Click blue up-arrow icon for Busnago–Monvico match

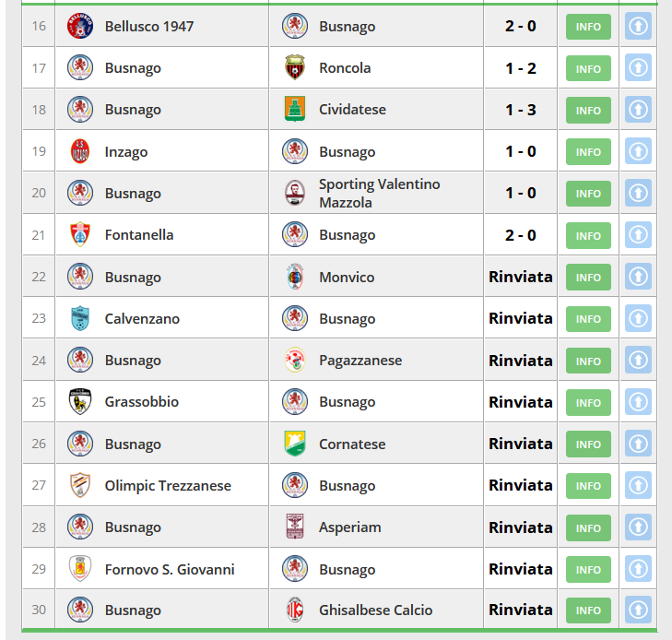[638, 277]
